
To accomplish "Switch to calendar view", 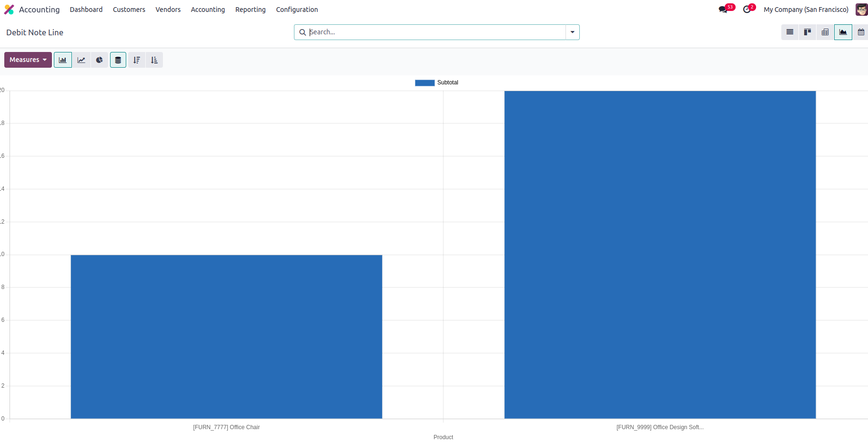I will (x=861, y=32).
